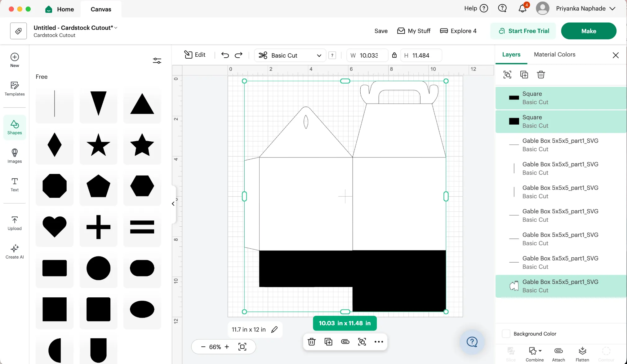Toggle the Background Color checkbox
Viewport: 627px width, 364px height.
click(506, 334)
